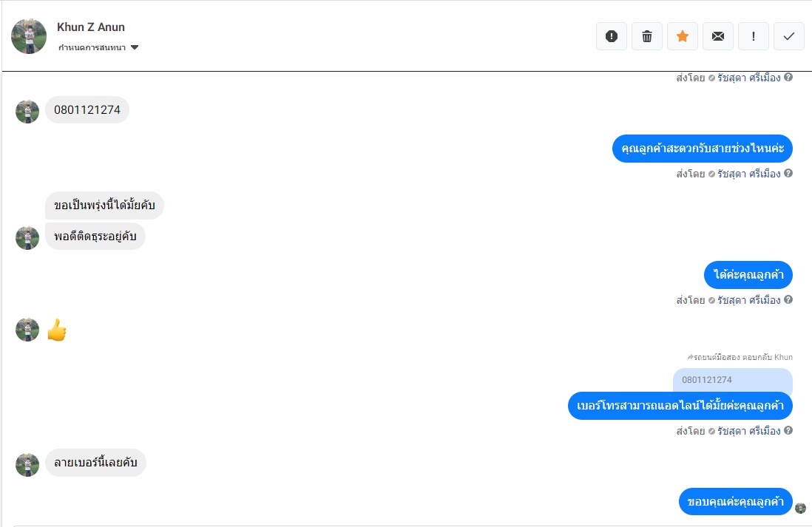The height and width of the screenshot is (527, 812).
Task: Click avatar beside 'ลายเบอร์นี้เลยคับ' message
Action: (27, 465)
